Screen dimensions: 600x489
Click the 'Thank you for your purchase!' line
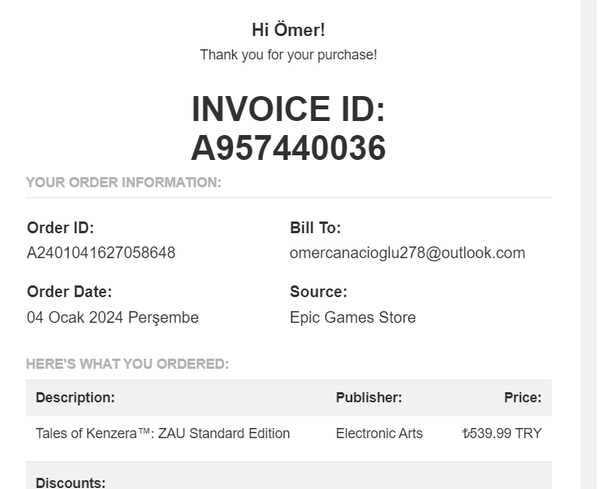tap(289, 55)
